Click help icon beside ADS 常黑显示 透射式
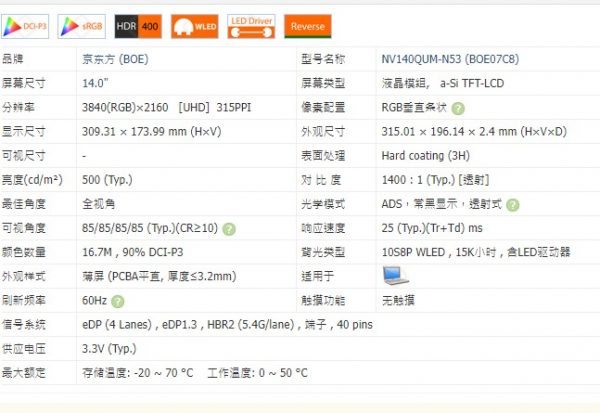This screenshot has height=413, width=600. click(513, 205)
